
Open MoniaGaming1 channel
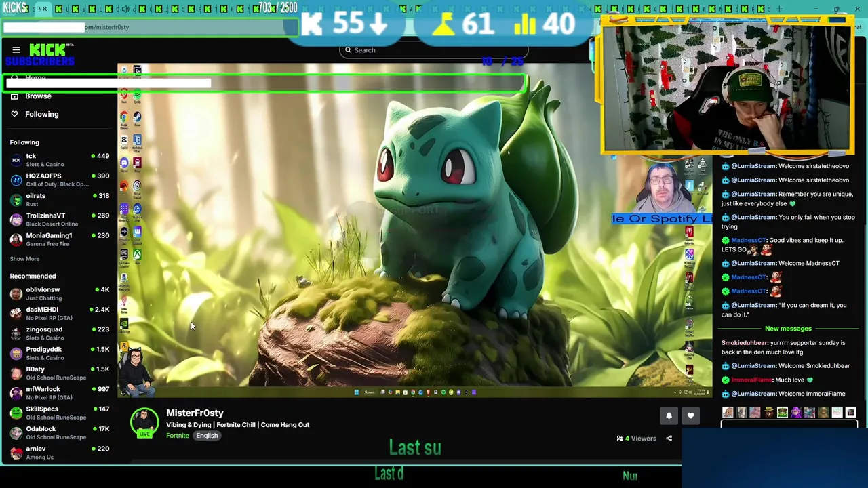pyautogui.click(x=59, y=239)
